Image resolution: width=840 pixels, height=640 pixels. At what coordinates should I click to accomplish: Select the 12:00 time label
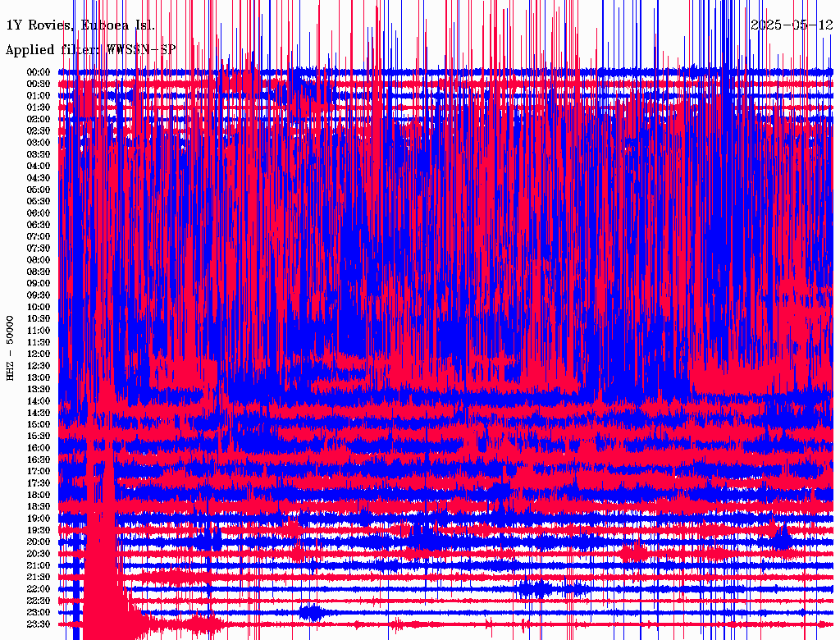tap(39, 354)
